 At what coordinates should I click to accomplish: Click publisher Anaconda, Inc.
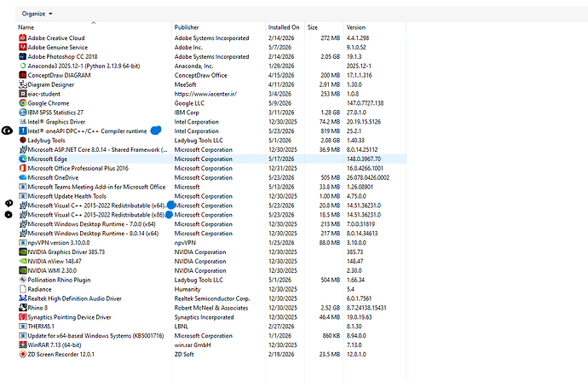coord(193,66)
